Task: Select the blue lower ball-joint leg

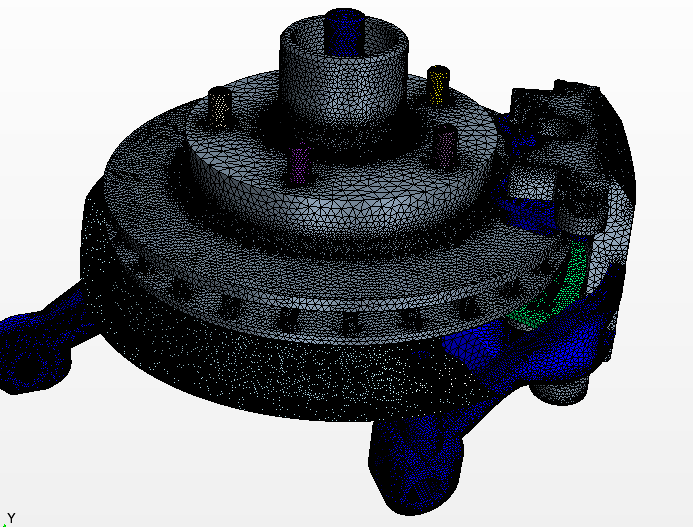Action: pos(415,464)
